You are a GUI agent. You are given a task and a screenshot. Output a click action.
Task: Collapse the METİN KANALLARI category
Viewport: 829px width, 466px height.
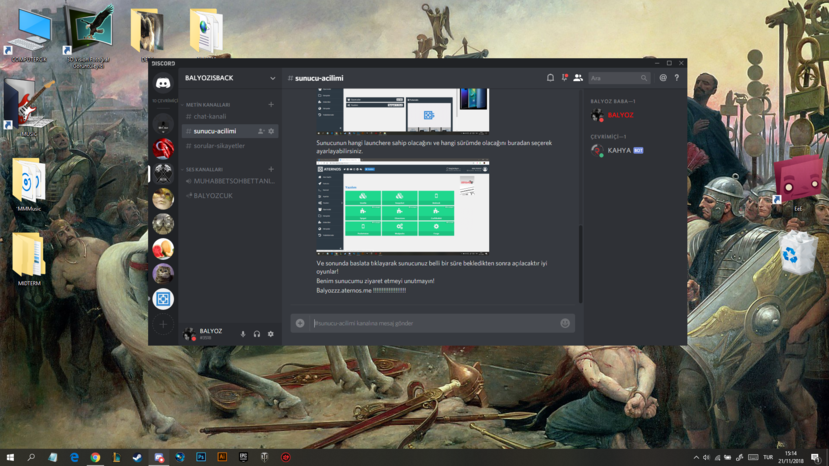(x=208, y=105)
